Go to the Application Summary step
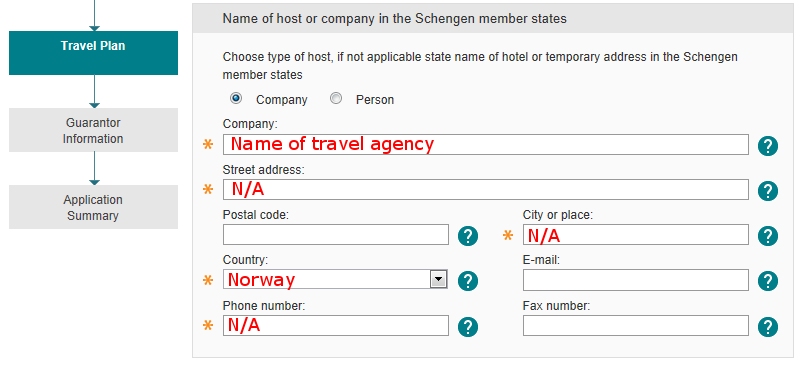The image size is (802, 366). click(93, 207)
